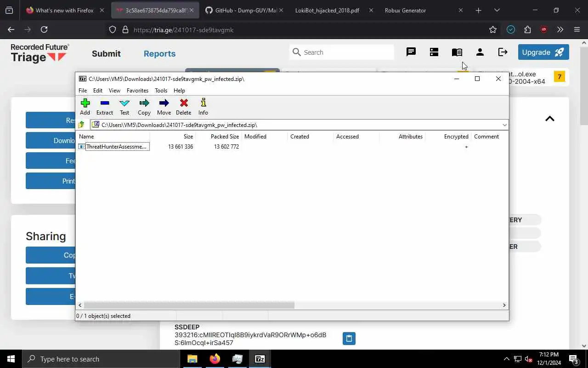Open the notification center icon
588x368 pixels.
click(574, 359)
